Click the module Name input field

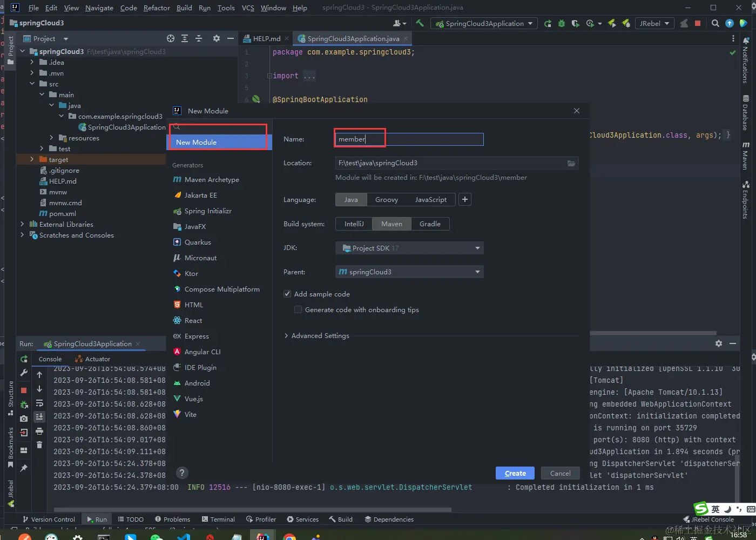409,139
